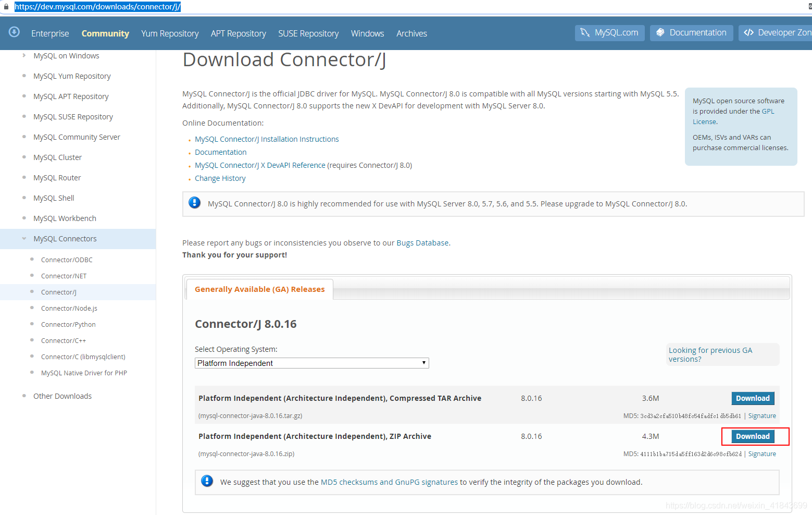
Task: Click the download circle icon in navbar
Action: coord(14,32)
